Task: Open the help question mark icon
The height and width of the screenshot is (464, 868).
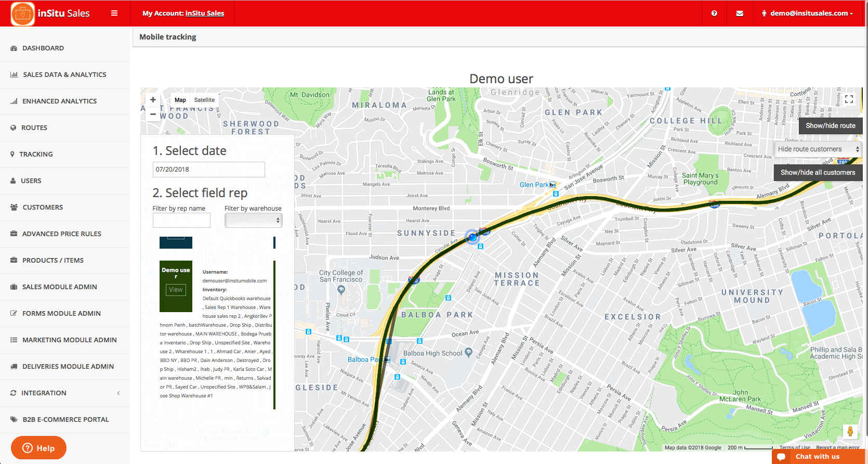Action: point(714,14)
